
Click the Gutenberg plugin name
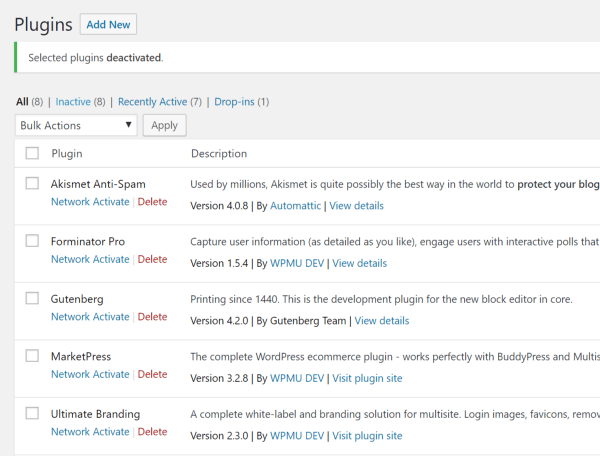click(77, 299)
